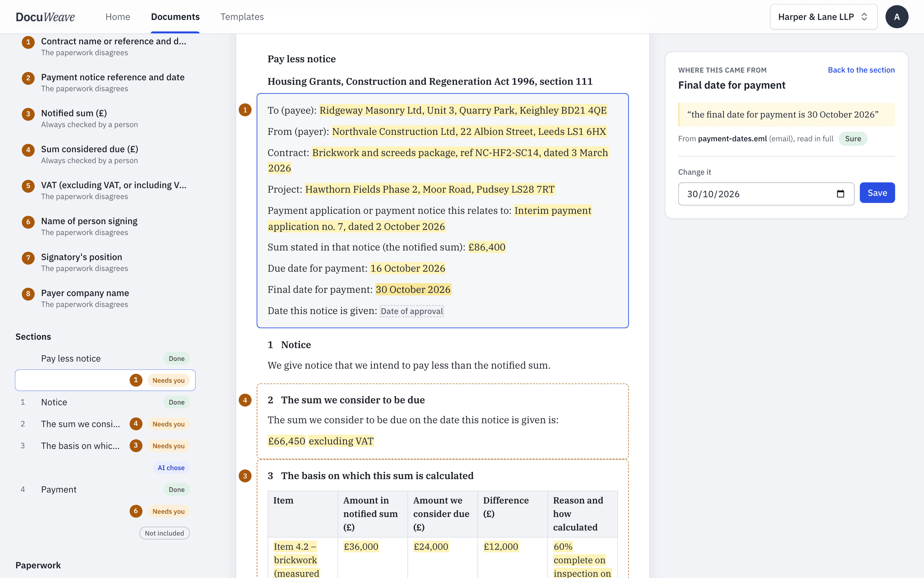
Task: Click the badge 3 marker beside section 3
Action: pyautogui.click(x=245, y=476)
